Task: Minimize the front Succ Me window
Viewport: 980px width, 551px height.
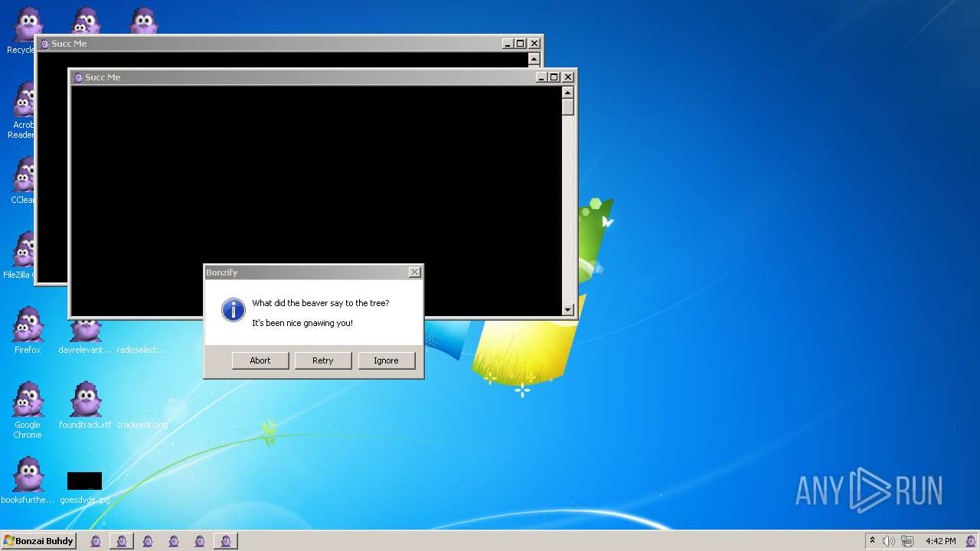Action: pyautogui.click(x=541, y=77)
